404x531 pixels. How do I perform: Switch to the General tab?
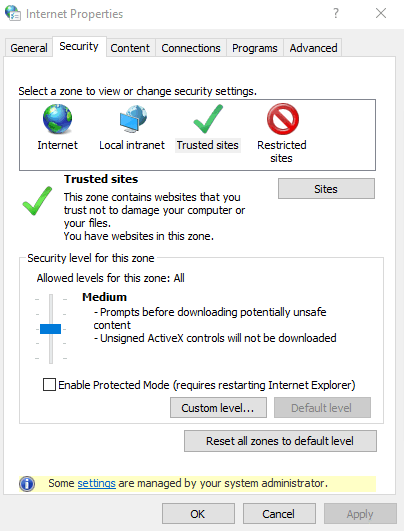tap(29, 48)
